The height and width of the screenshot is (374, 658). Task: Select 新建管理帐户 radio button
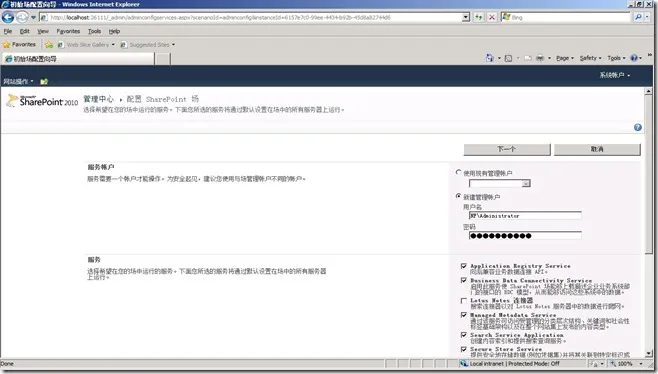[458, 196]
